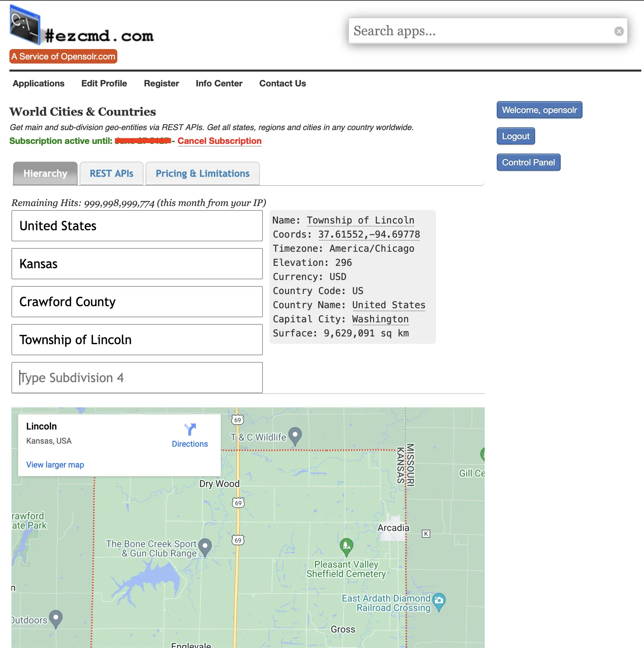Click the Cancel Subscription link
The width and height of the screenshot is (644, 648).
click(x=219, y=141)
